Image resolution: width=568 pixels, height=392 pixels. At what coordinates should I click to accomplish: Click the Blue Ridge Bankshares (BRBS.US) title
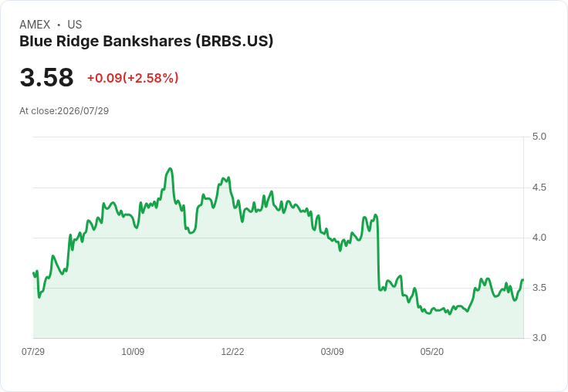(146, 42)
